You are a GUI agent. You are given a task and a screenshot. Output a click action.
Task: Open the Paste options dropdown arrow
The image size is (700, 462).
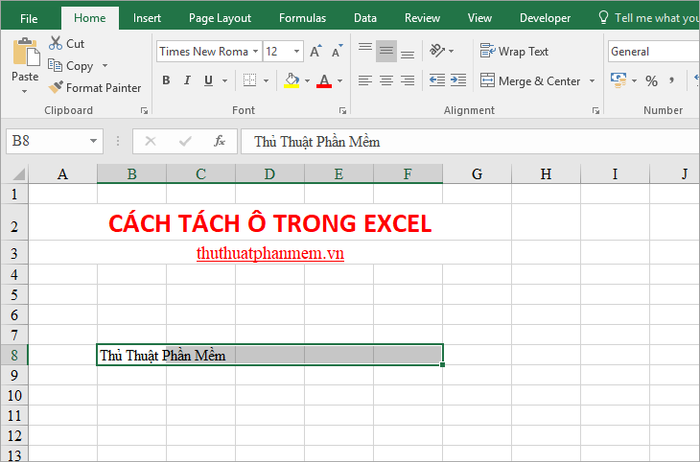(x=25, y=92)
